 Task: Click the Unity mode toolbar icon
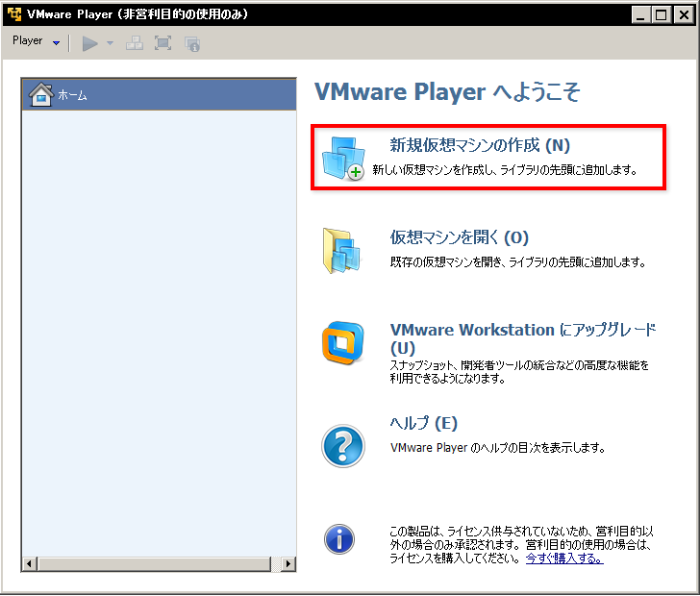coord(192,44)
